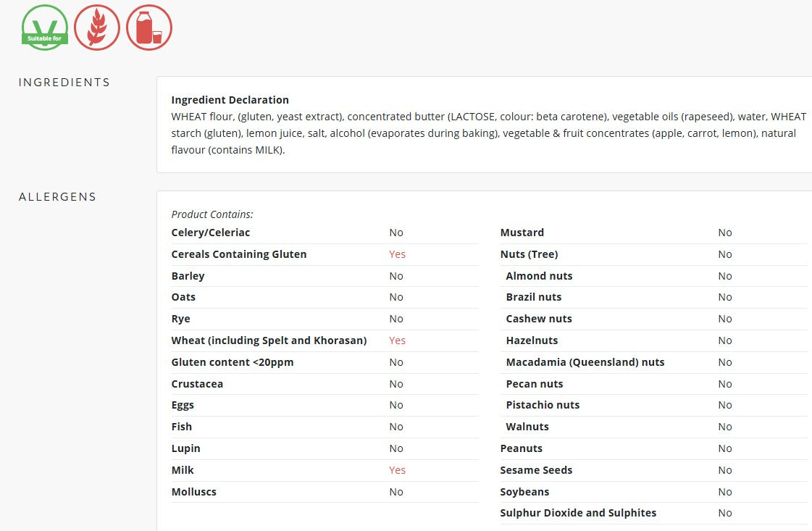Click the green Suitable for Vegetarians icon
This screenshot has height=531, width=812.
click(44, 28)
